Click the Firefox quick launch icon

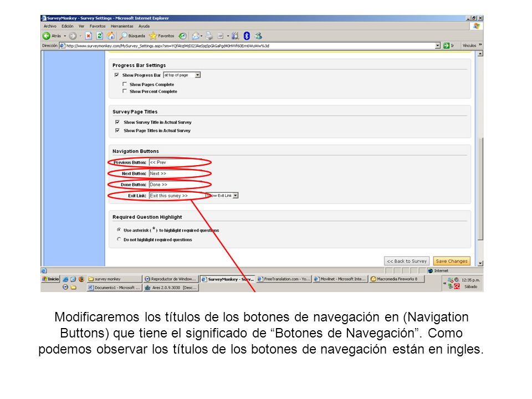81,279
